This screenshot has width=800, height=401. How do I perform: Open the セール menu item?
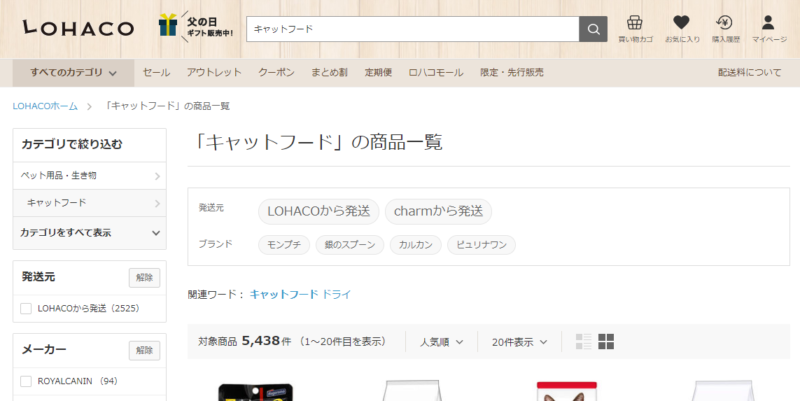[x=156, y=72]
